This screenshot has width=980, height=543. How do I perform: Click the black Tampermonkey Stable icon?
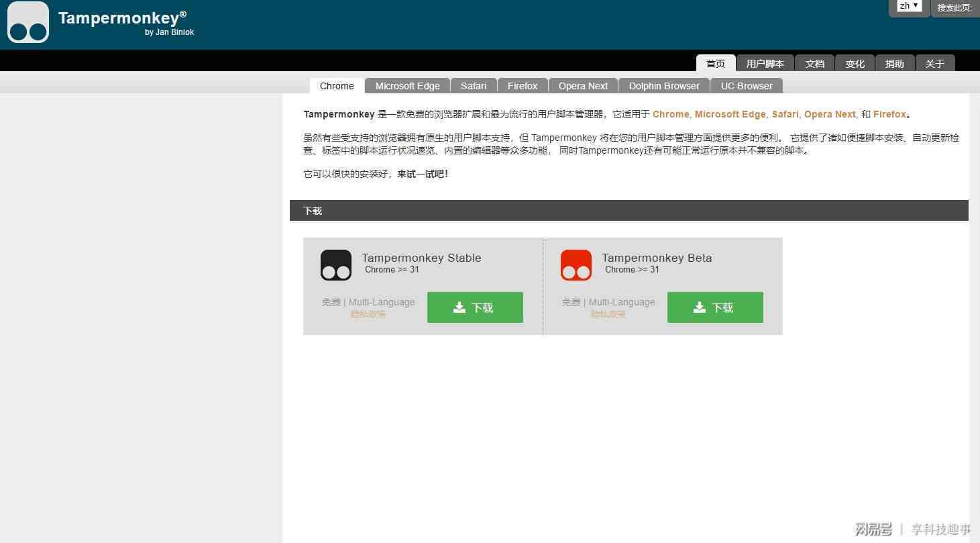pyautogui.click(x=336, y=265)
